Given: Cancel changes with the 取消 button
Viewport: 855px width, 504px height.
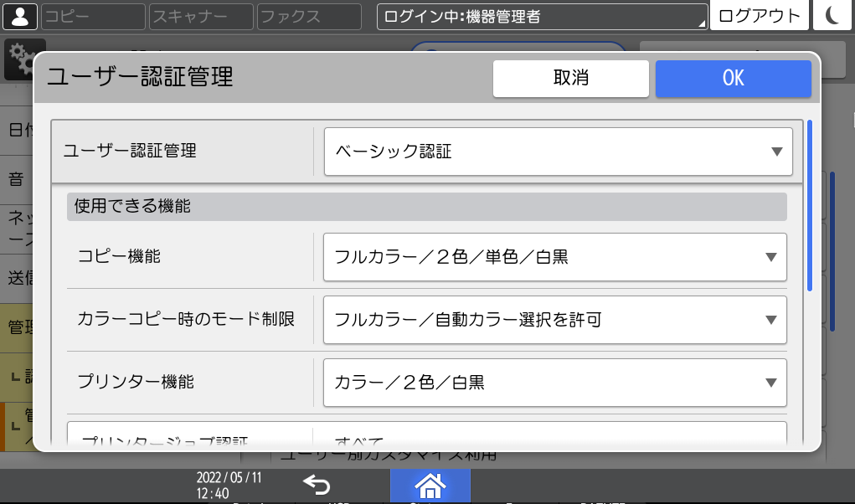Looking at the screenshot, I should (570, 79).
